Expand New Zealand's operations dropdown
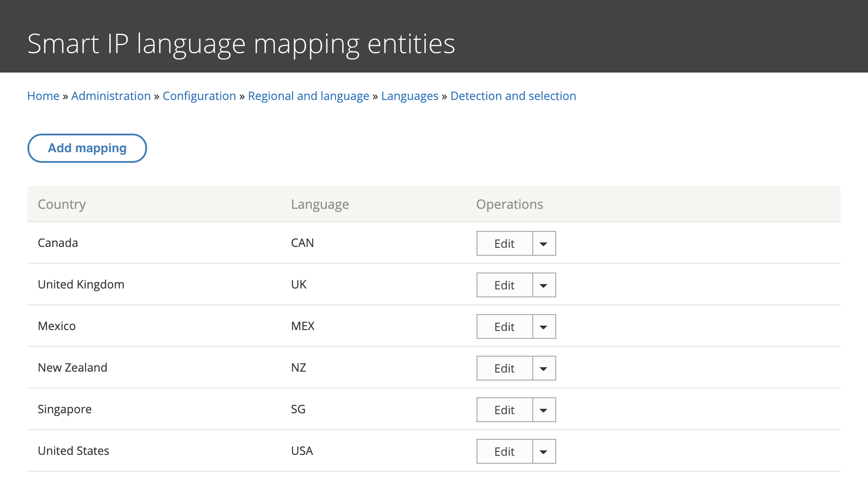This screenshot has height=492, width=868. (x=543, y=368)
